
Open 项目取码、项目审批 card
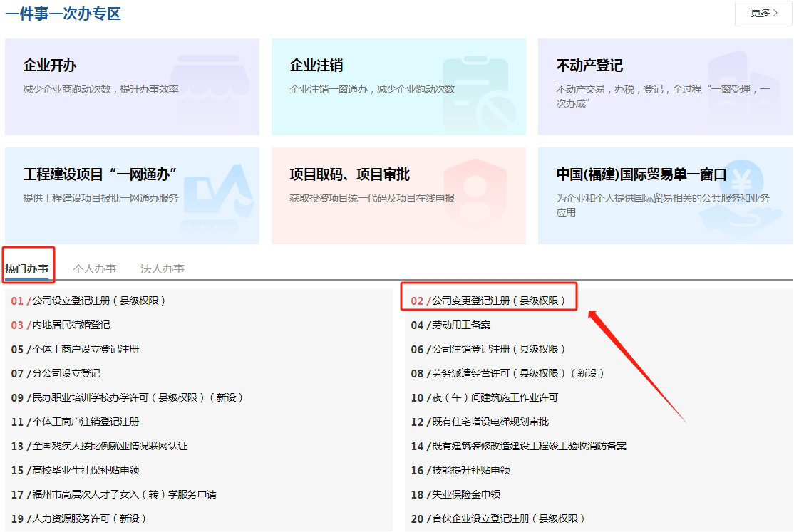point(398,196)
